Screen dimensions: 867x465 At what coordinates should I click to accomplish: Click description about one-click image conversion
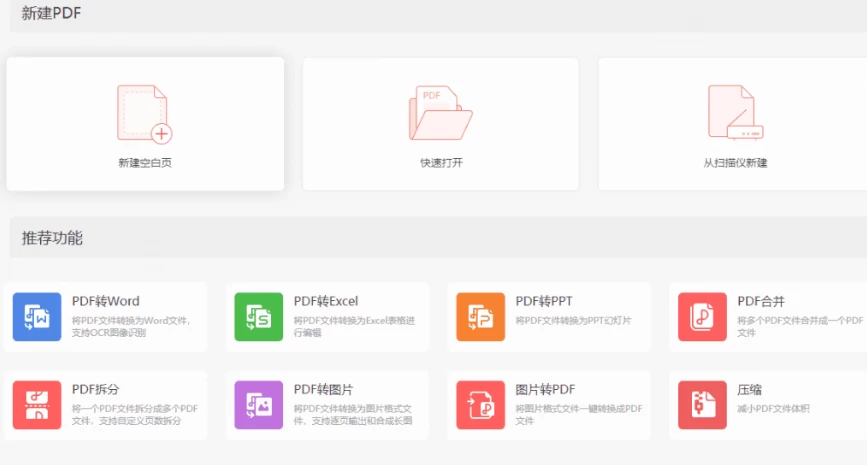coord(579,414)
